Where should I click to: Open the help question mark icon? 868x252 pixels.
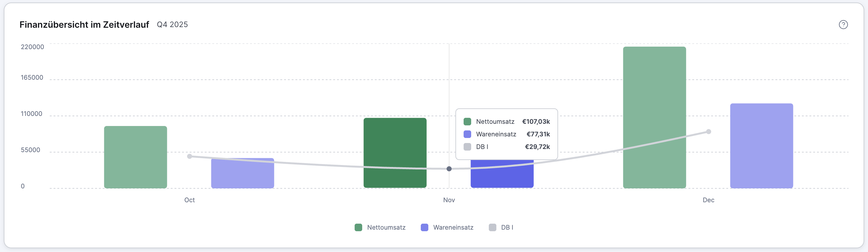click(843, 25)
